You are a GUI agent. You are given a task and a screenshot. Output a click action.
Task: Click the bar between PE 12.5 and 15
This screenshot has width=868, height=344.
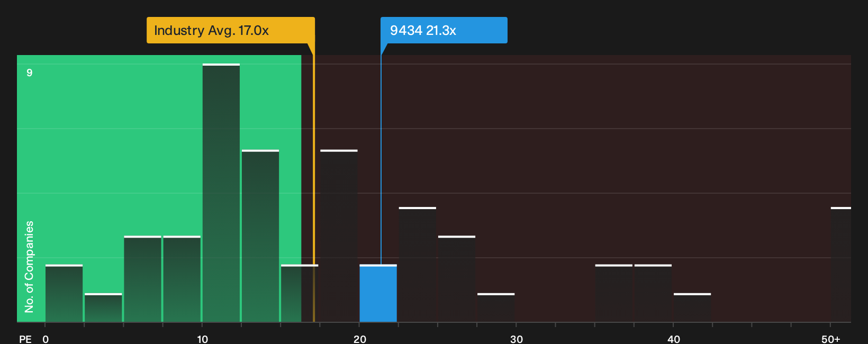(260, 236)
